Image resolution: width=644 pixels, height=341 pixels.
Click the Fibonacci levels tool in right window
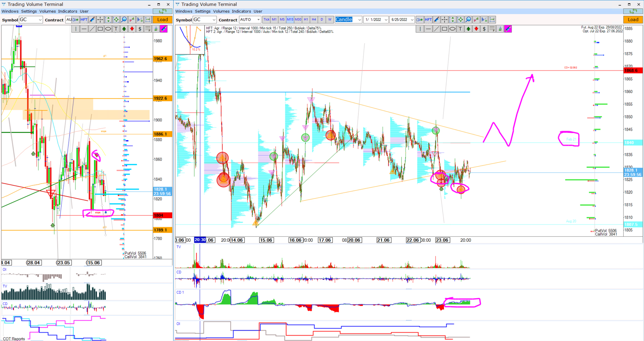492,29
